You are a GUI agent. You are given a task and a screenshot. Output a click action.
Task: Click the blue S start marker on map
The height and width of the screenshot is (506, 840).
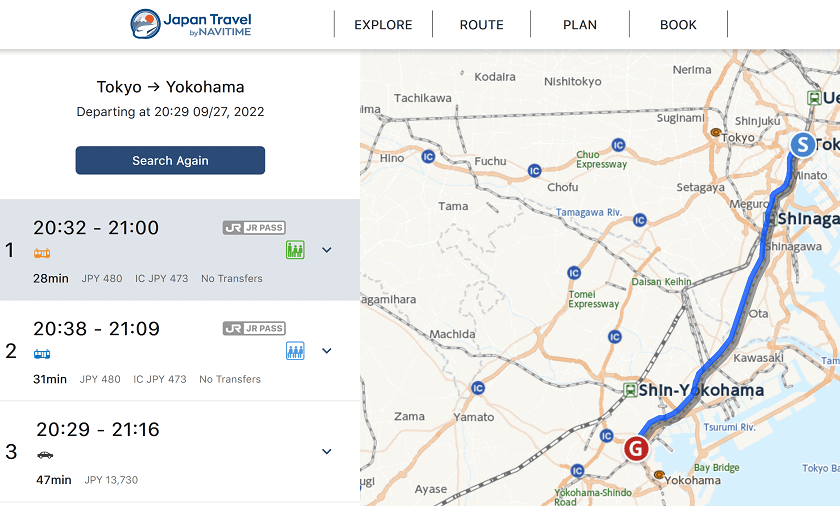coord(802,145)
